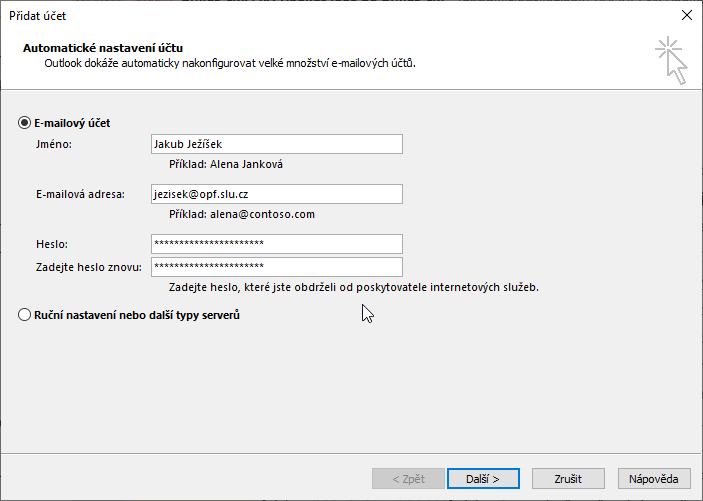Click the Jméno field with Jakub Ježíšek
This screenshot has height=501, width=703.
point(277,144)
